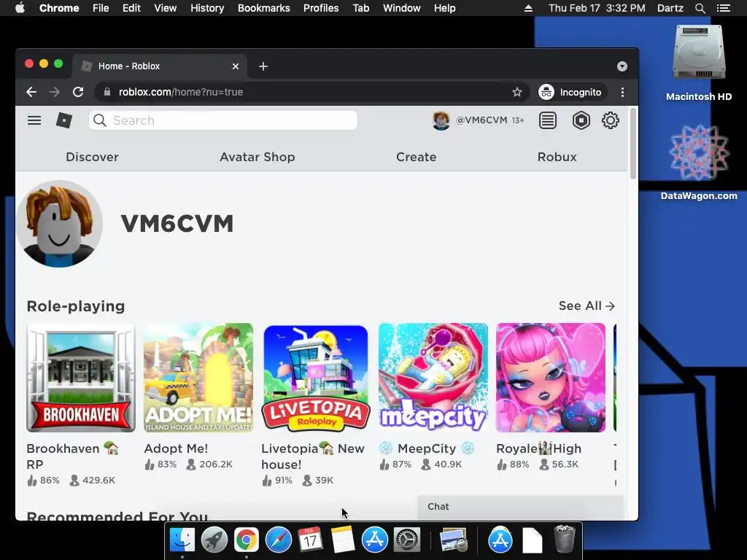
Task: Open the History menu
Action: [x=207, y=8]
